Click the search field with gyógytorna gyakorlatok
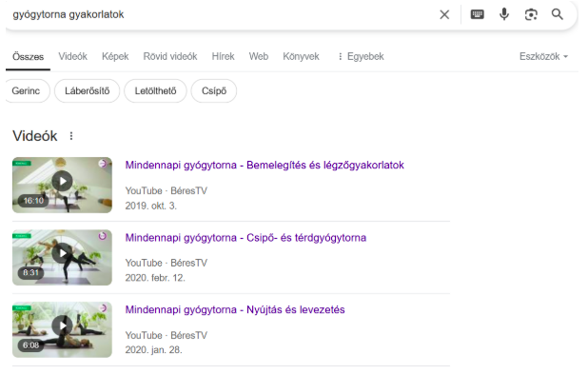The height and width of the screenshot is (374, 588). pyautogui.click(x=222, y=14)
